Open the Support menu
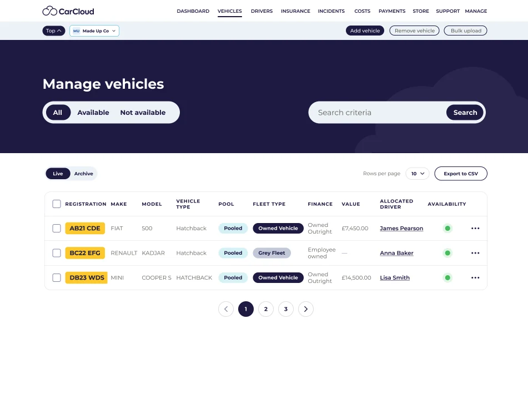Screen dimensions: 528x420 448,11
